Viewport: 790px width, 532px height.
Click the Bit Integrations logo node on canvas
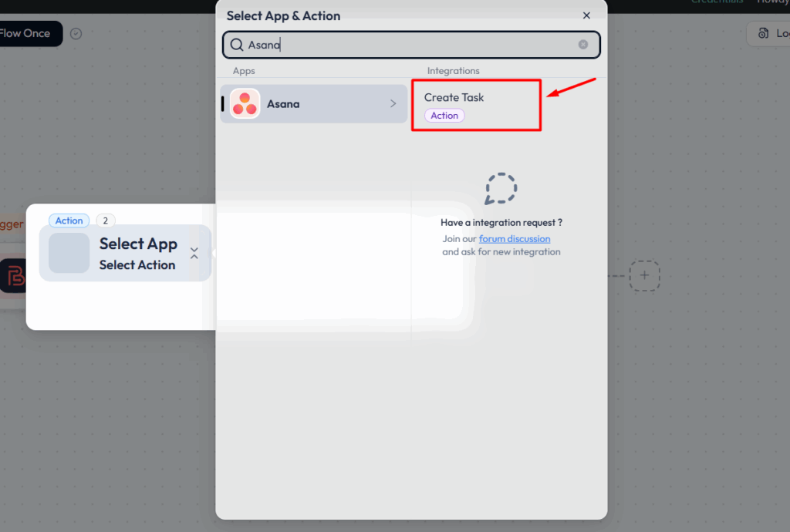[x=13, y=276]
